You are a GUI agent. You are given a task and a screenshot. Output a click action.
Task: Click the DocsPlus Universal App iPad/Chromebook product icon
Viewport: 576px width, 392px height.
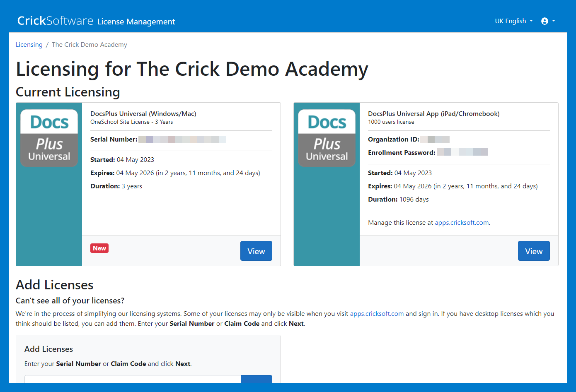327,138
